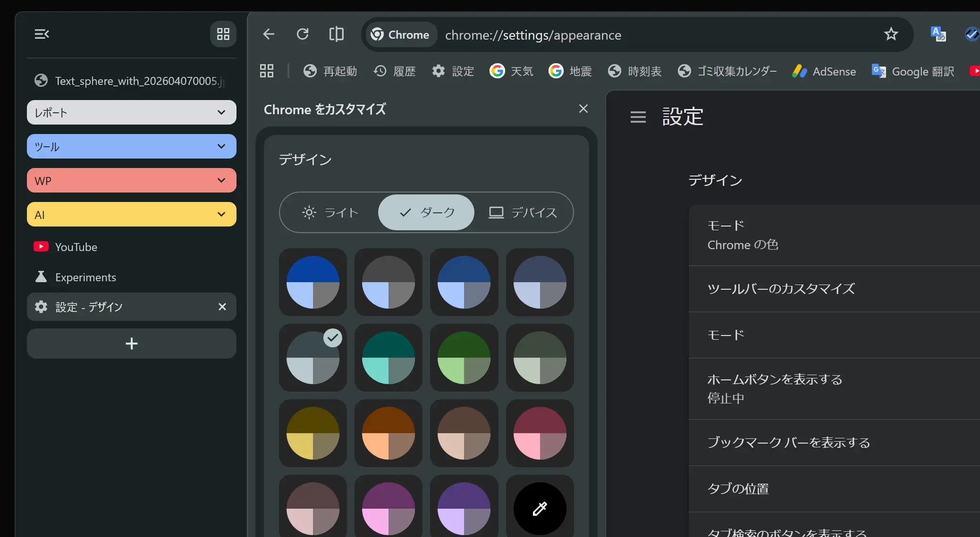
Task: Collapse the vertical tab sidebar icon
Action: (42, 34)
